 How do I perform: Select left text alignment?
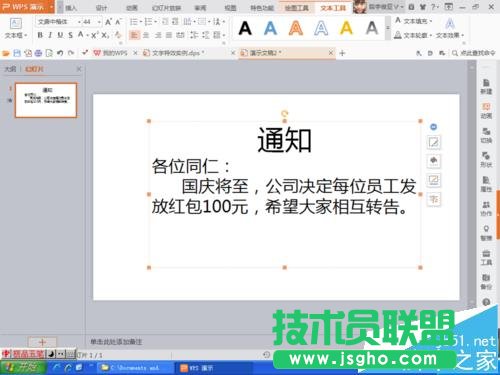click(x=134, y=35)
